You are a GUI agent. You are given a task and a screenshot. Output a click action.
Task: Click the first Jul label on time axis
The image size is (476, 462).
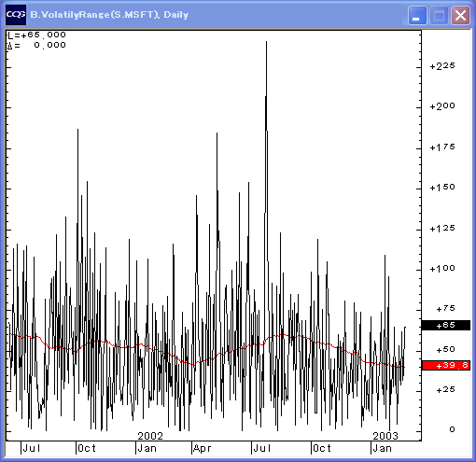click(32, 448)
